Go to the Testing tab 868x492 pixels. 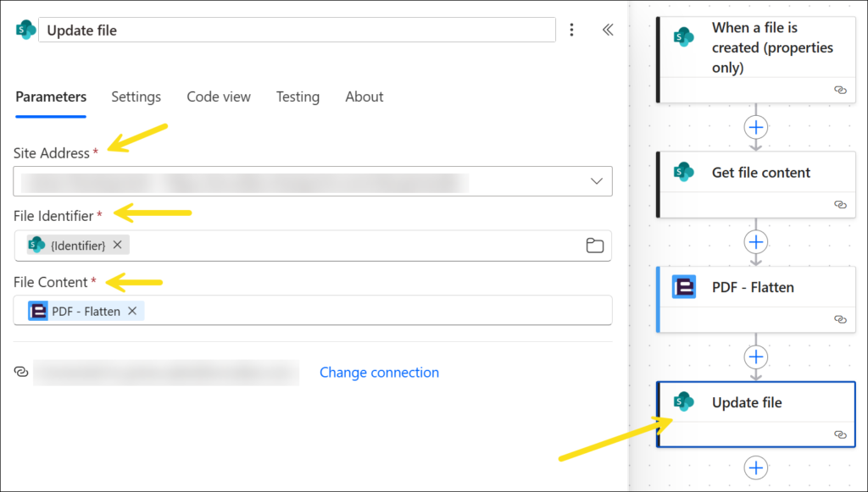point(298,97)
